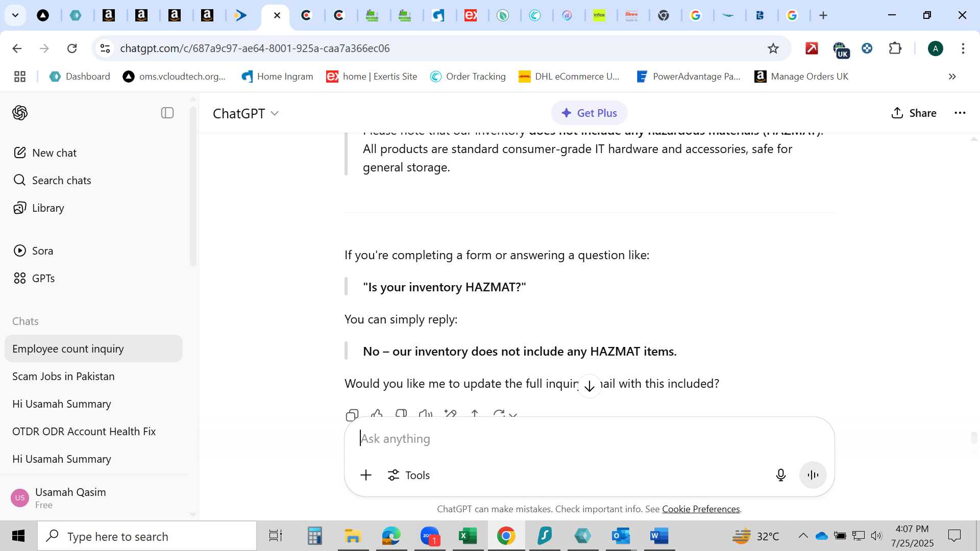Viewport: 980px width, 551px height.
Task: Regenerate the response with the retry icon
Action: coord(499,414)
